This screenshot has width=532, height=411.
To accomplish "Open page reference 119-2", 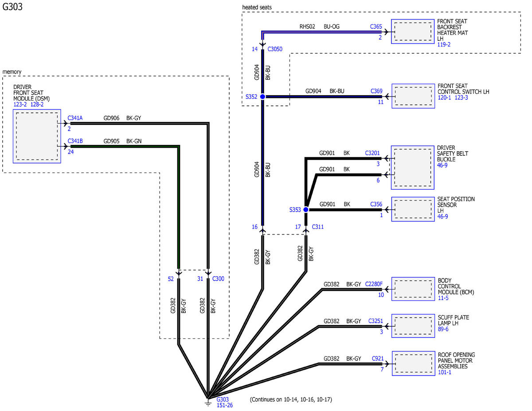I will 444,45.
